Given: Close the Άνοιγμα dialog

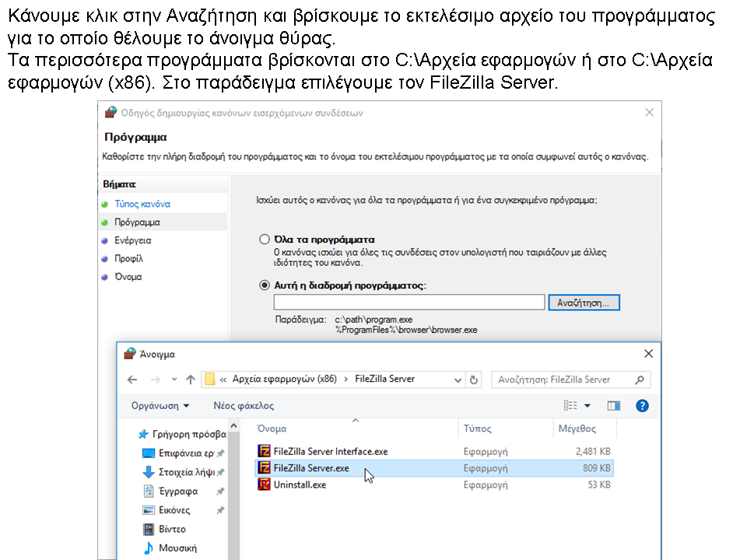Looking at the screenshot, I should (x=648, y=354).
